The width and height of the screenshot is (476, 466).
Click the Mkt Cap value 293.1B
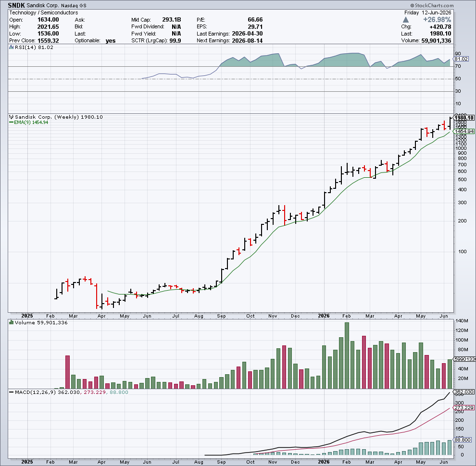(x=172, y=20)
